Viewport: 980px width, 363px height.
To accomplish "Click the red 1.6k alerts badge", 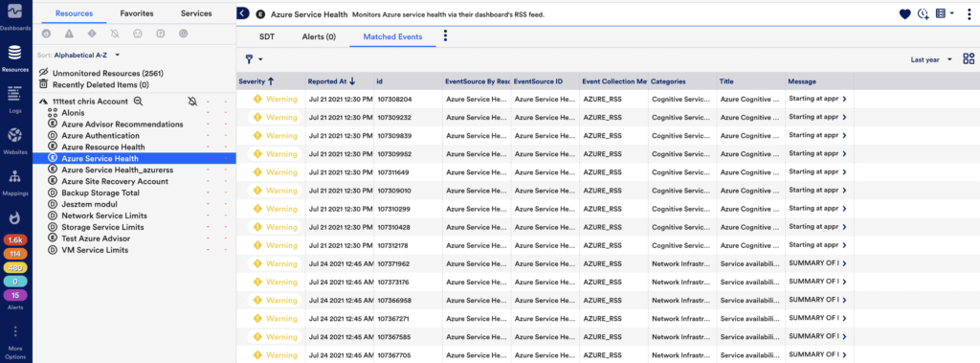I will tap(15, 239).
